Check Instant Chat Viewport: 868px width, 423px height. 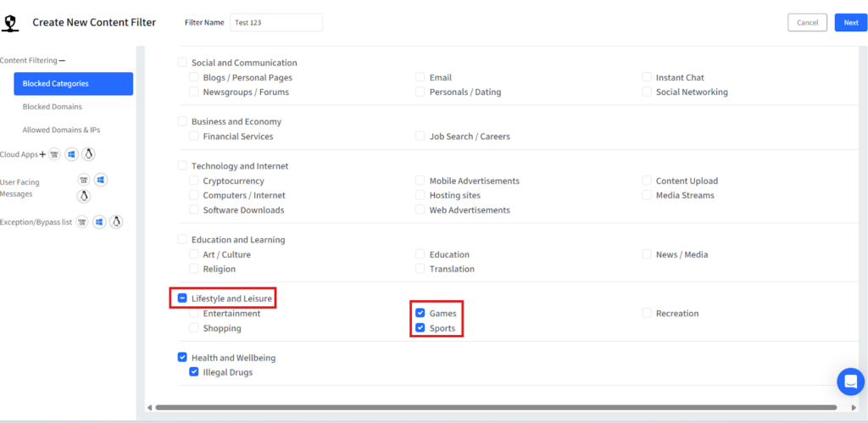(x=647, y=77)
